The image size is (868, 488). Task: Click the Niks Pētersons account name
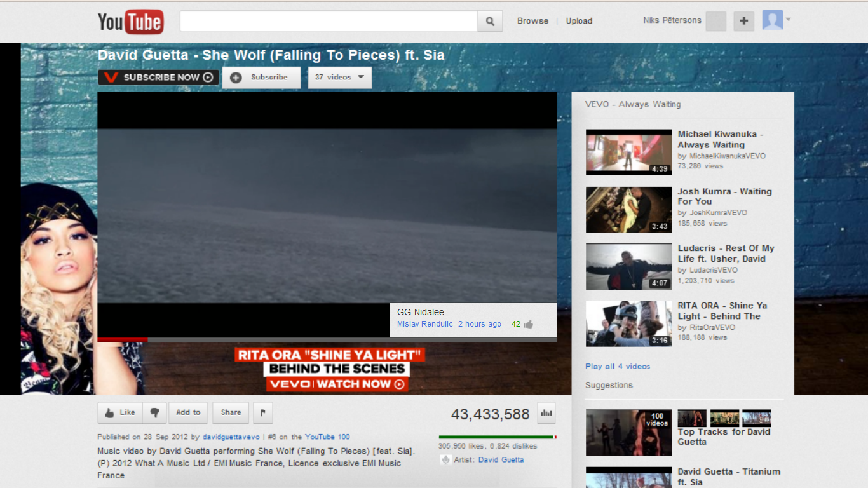coord(672,20)
